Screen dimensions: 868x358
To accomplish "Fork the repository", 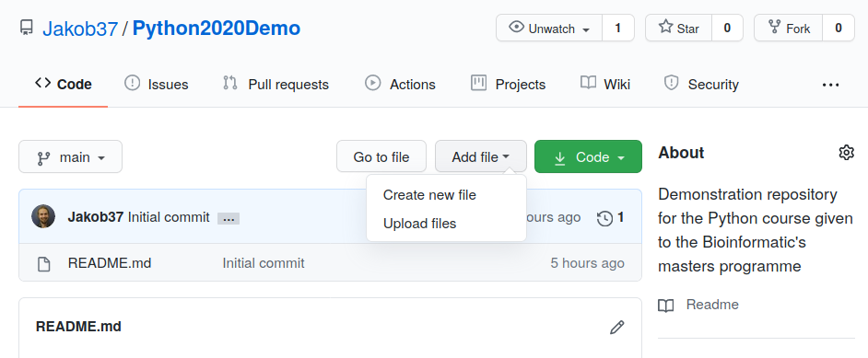I will pyautogui.click(x=789, y=28).
